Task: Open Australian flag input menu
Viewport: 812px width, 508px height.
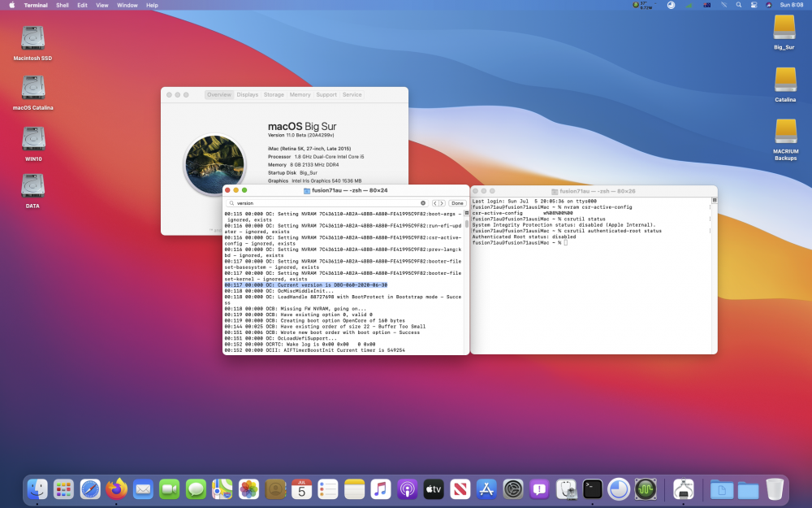Action: coord(707,5)
